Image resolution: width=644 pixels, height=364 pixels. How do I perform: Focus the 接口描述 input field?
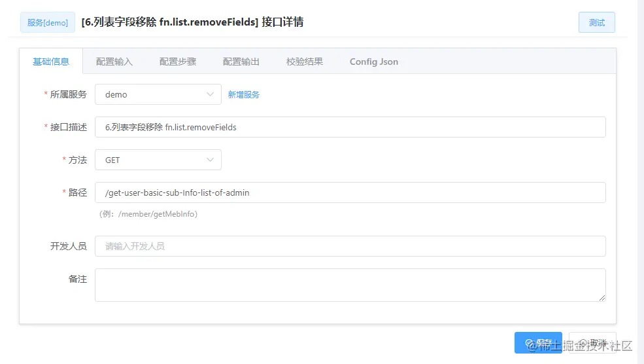tap(350, 127)
